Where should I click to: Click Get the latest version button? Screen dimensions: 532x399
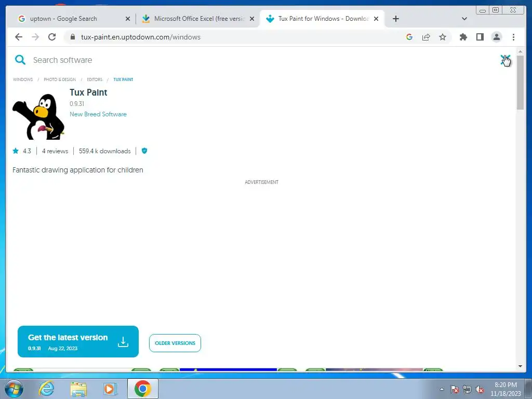(78, 342)
